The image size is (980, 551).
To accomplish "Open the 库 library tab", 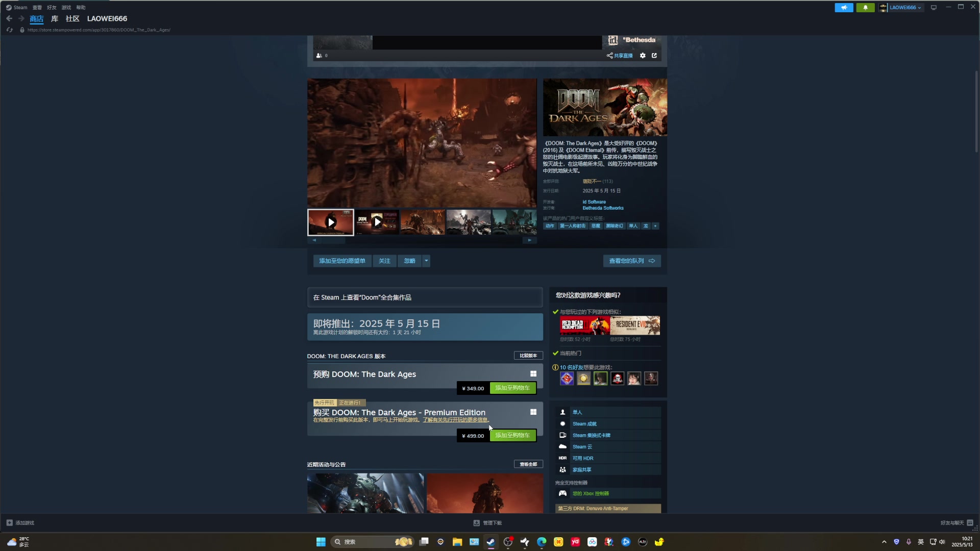I will [x=55, y=19].
